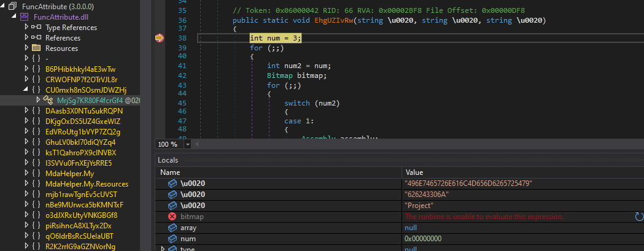Click the class icon beside MrjSg7KR80F4fcrGf4

click(48, 100)
